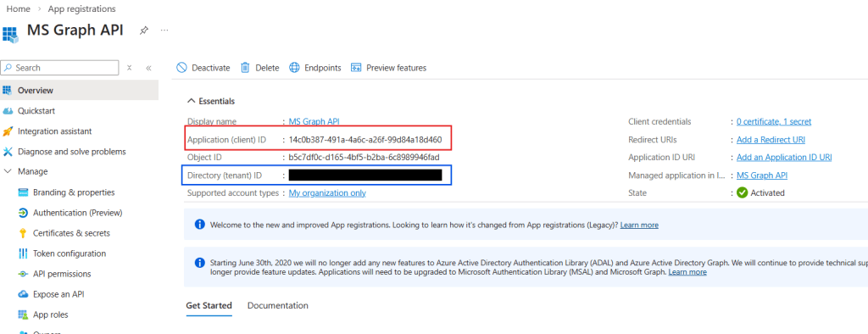Click the Deactivate command label
The height and width of the screenshot is (334, 868).
pyautogui.click(x=211, y=68)
